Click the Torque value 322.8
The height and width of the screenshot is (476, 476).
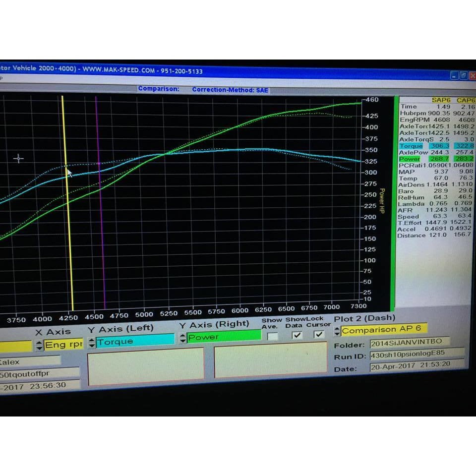[464, 146]
